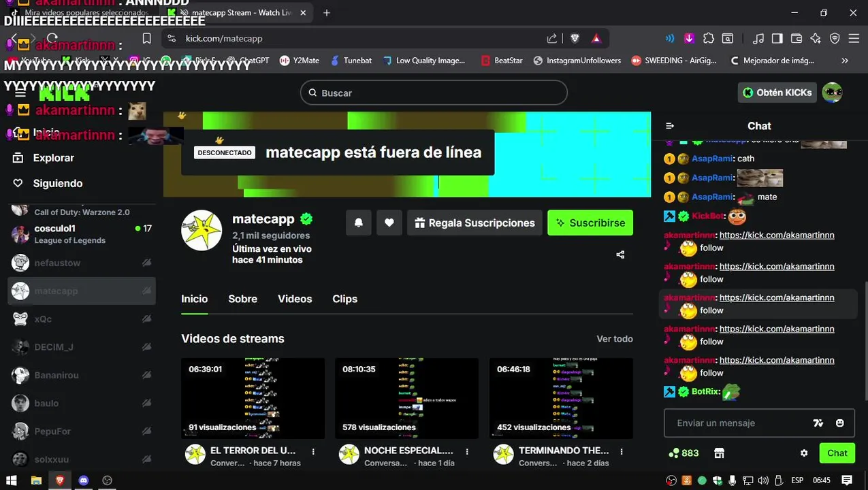Click the Obtén KICKs button
This screenshot has width=868, height=490.
(x=777, y=93)
